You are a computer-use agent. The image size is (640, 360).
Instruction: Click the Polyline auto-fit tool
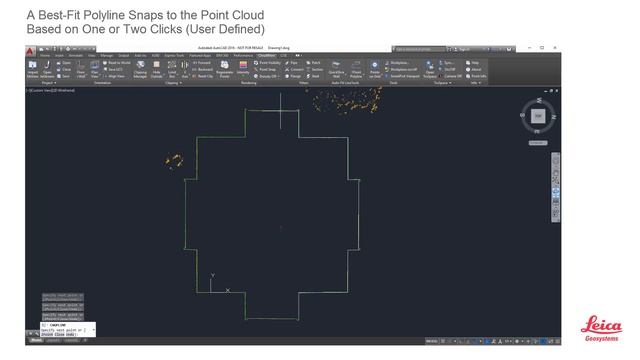pyautogui.click(x=356, y=69)
